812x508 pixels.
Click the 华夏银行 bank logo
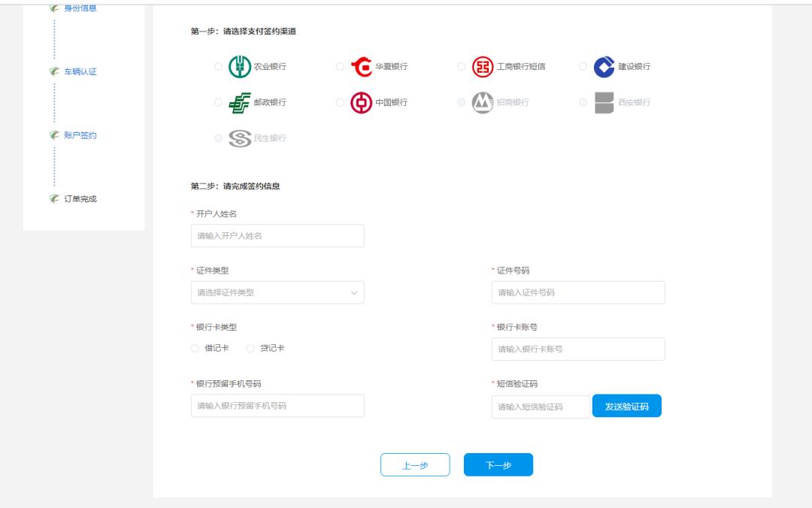[362, 65]
